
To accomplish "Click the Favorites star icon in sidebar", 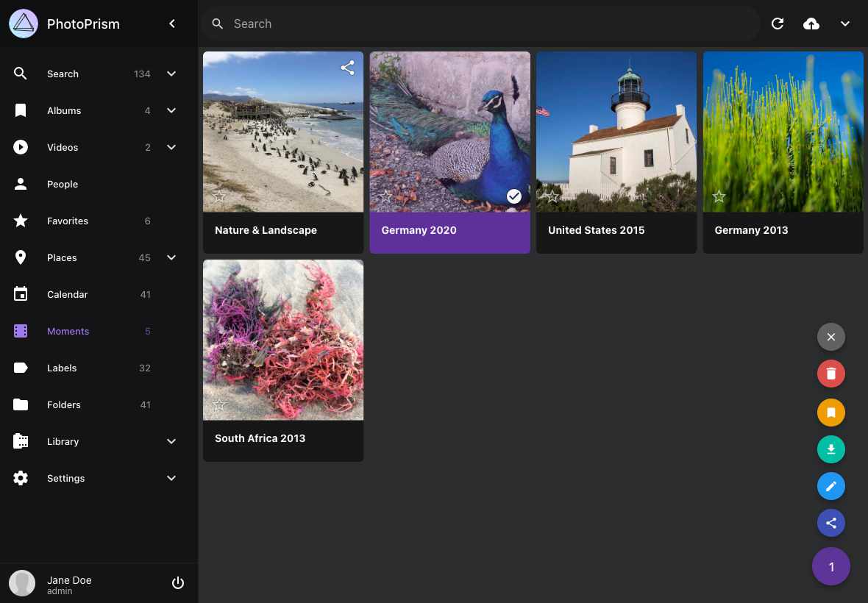I will [21, 221].
